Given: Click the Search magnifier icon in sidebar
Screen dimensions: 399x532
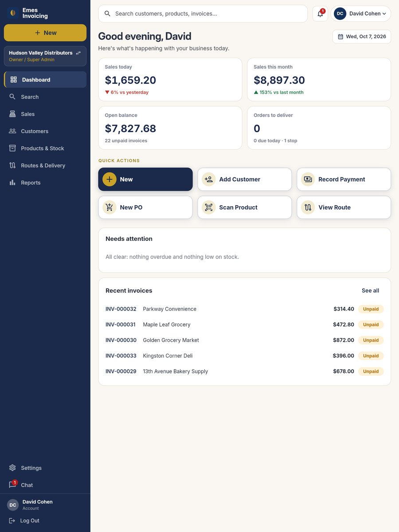Looking at the screenshot, I should pos(12,97).
